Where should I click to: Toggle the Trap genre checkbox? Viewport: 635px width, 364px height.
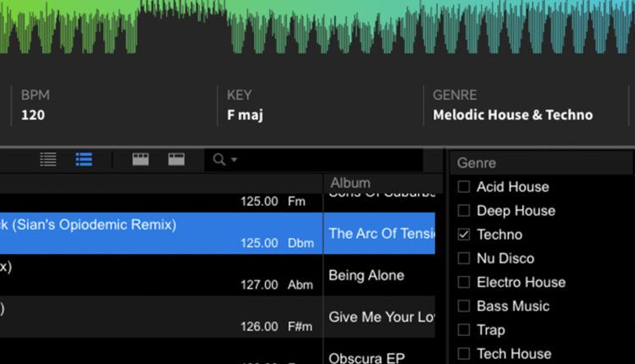pyautogui.click(x=464, y=330)
